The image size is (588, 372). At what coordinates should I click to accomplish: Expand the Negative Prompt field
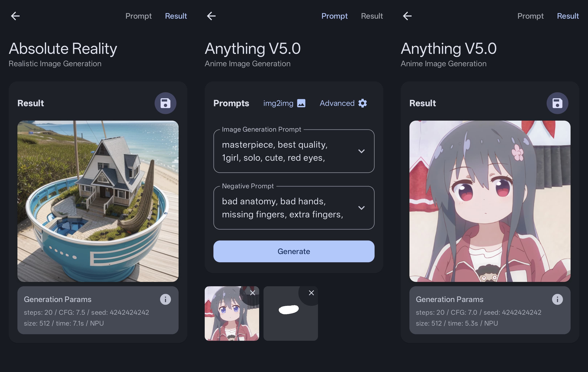(362, 208)
